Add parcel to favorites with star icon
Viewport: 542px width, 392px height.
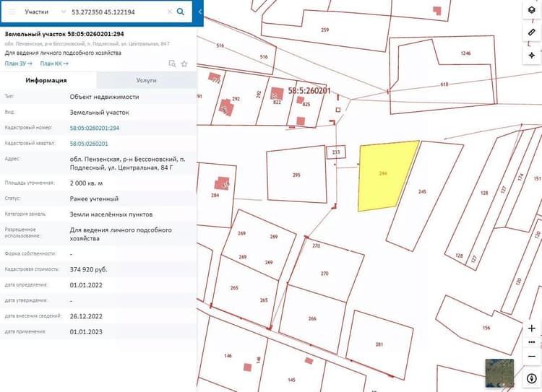tap(184, 64)
